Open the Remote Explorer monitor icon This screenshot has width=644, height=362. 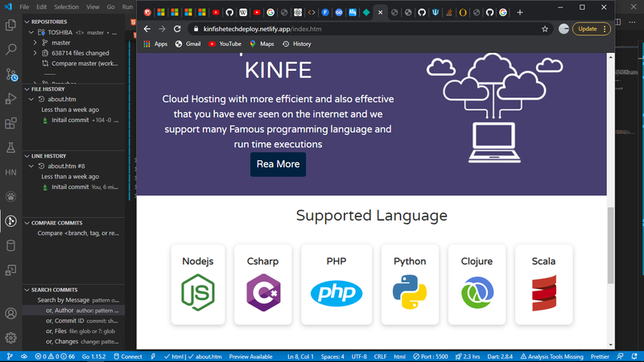[x=10, y=269]
